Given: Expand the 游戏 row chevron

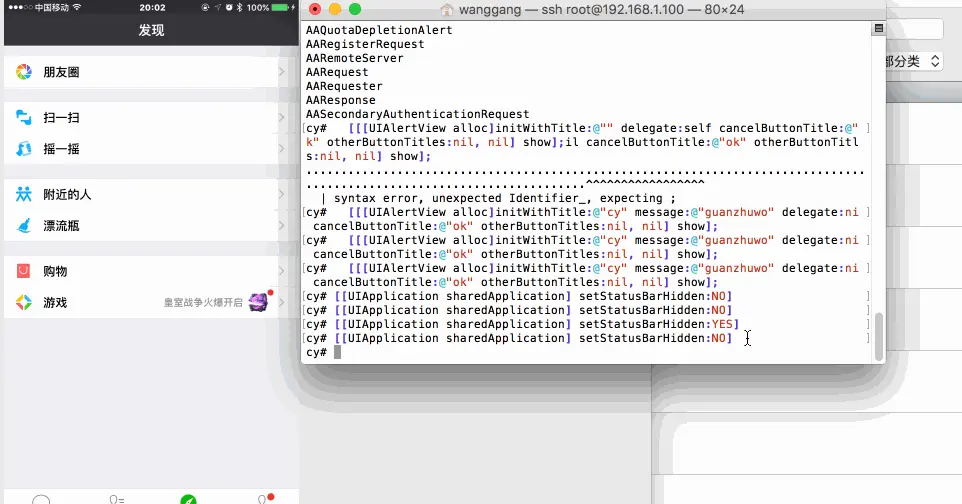Looking at the screenshot, I should [x=282, y=302].
